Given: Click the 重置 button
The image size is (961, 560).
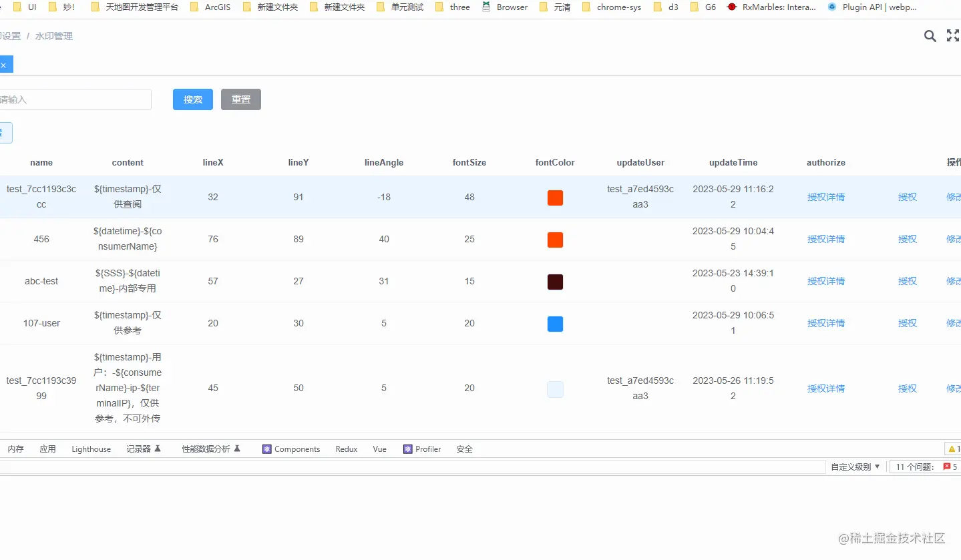Looking at the screenshot, I should click(241, 99).
